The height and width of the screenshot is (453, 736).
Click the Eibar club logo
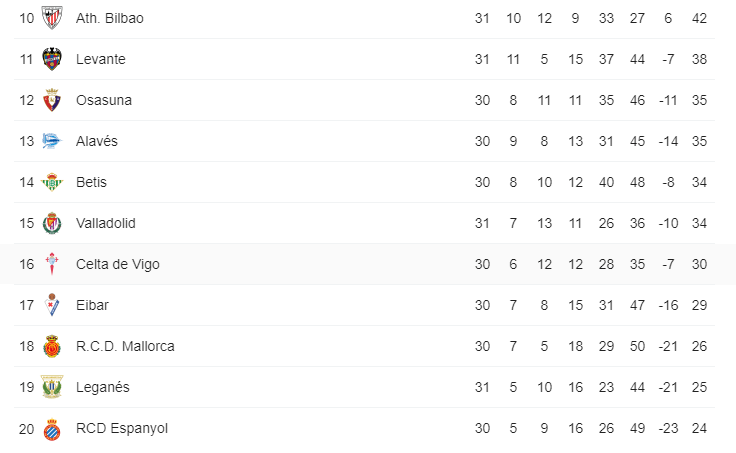(x=52, y=305)
